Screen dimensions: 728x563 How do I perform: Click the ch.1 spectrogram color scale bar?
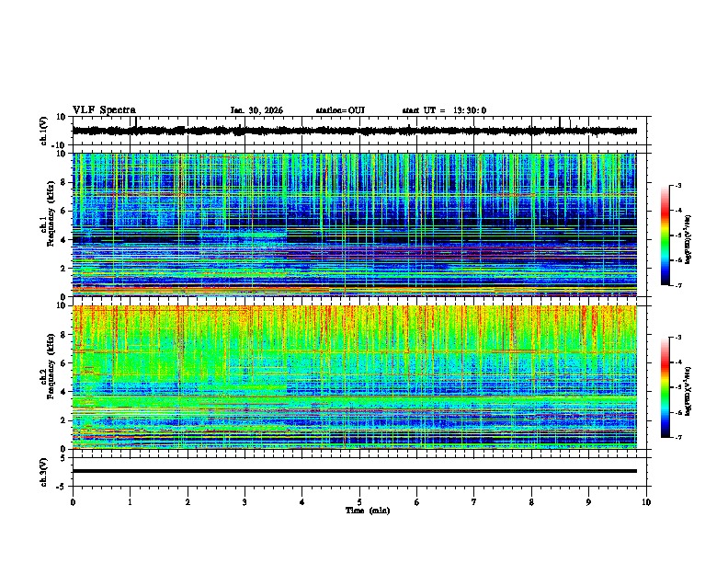pos(665,236)
